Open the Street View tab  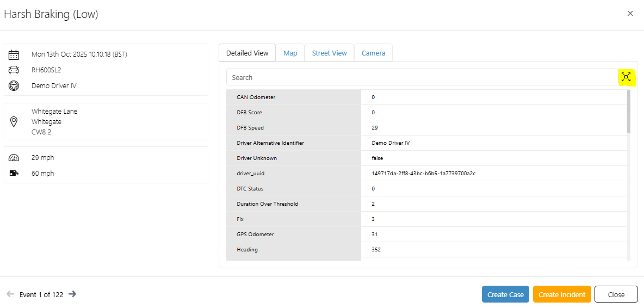point(329,53)
